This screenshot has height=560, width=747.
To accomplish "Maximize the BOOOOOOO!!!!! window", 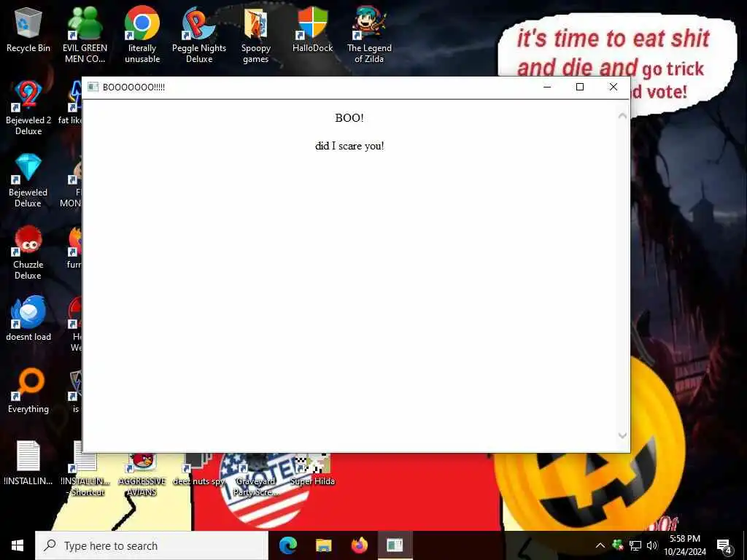I will tap(580, 87).
